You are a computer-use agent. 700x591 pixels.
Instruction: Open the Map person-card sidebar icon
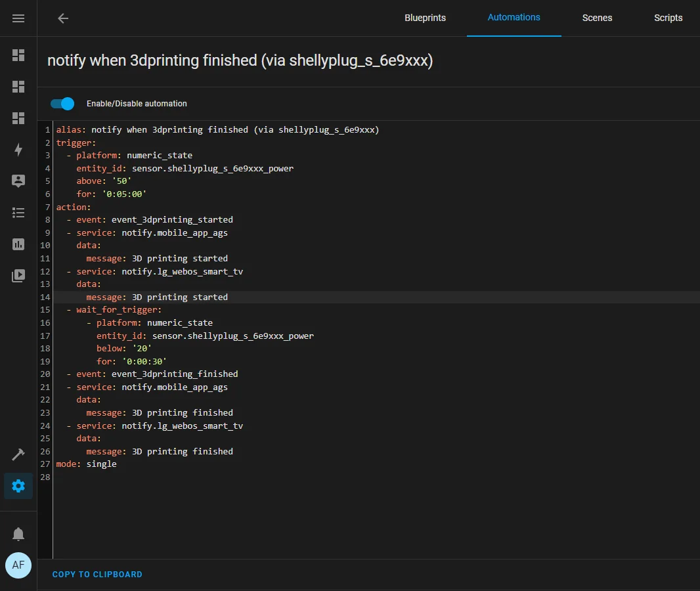18,181
